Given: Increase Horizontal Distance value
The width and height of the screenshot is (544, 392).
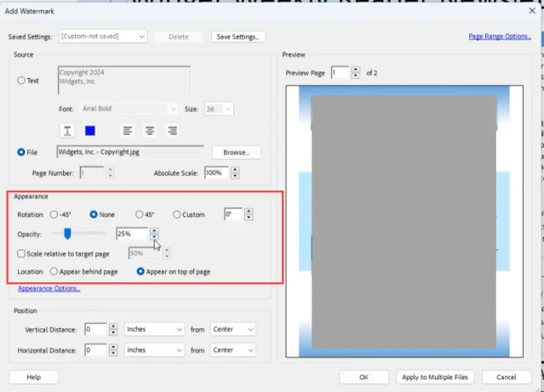Looking at the screenshot, I should (x=113, y=347).
